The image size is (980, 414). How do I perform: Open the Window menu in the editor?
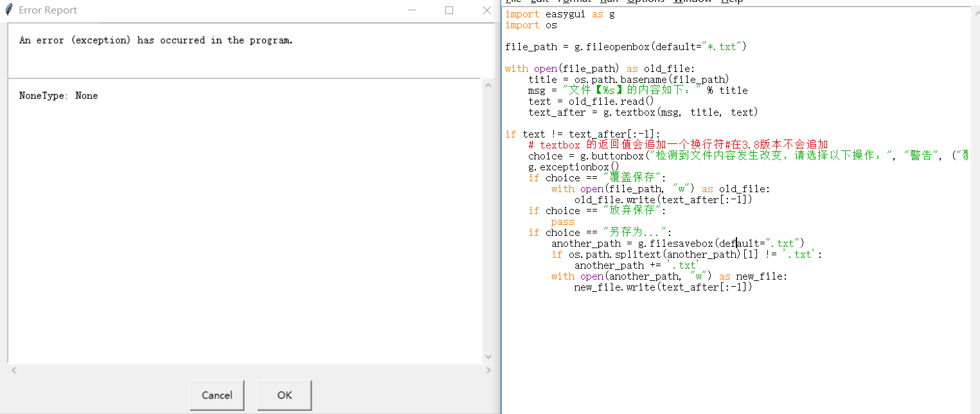point(692,1)
